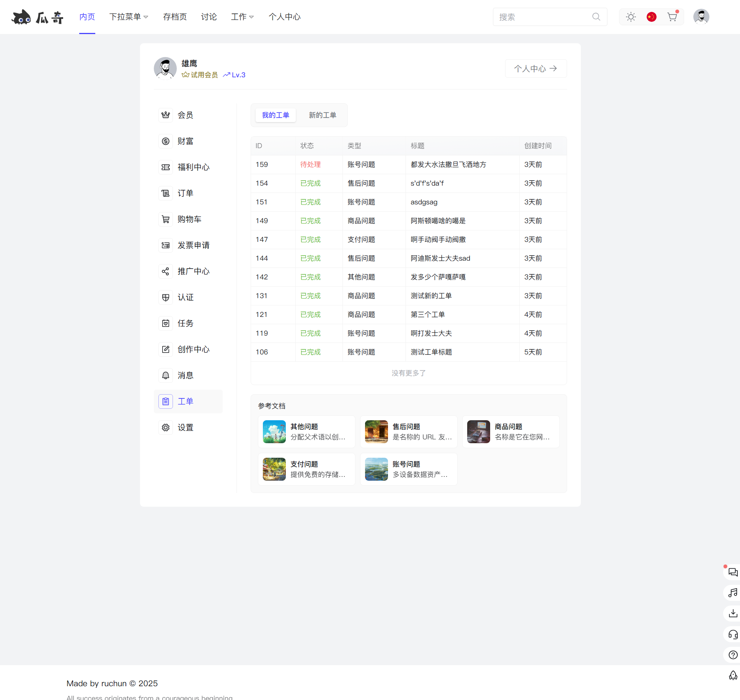Open 设置 gear icon in sidebar
This screenshot has width=740, height=700.
166,428
